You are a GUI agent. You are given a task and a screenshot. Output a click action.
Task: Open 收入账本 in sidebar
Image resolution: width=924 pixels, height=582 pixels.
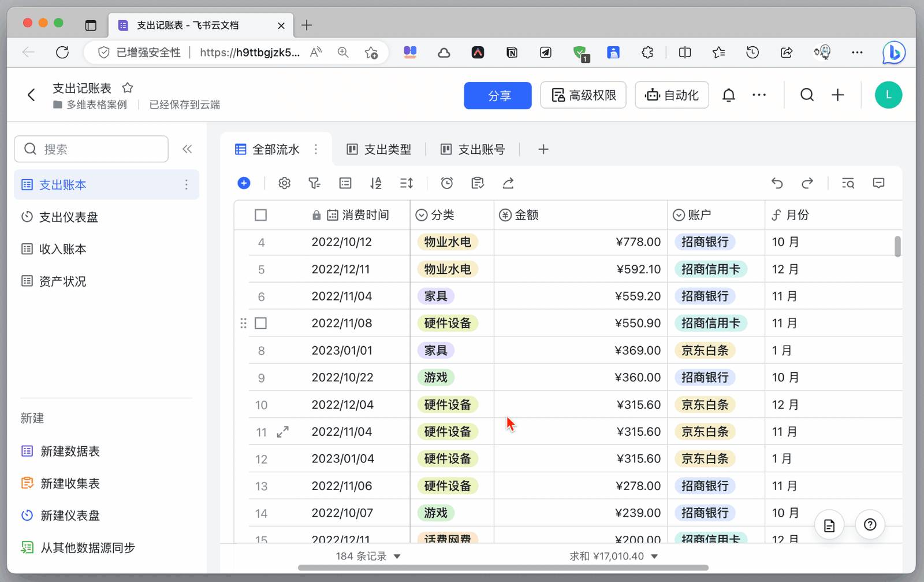pos(106,249)
